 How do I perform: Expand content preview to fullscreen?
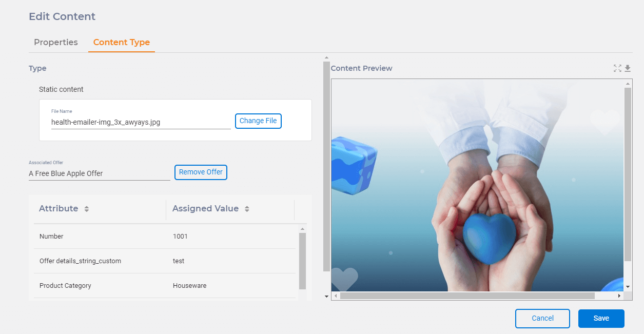[617, 68]
